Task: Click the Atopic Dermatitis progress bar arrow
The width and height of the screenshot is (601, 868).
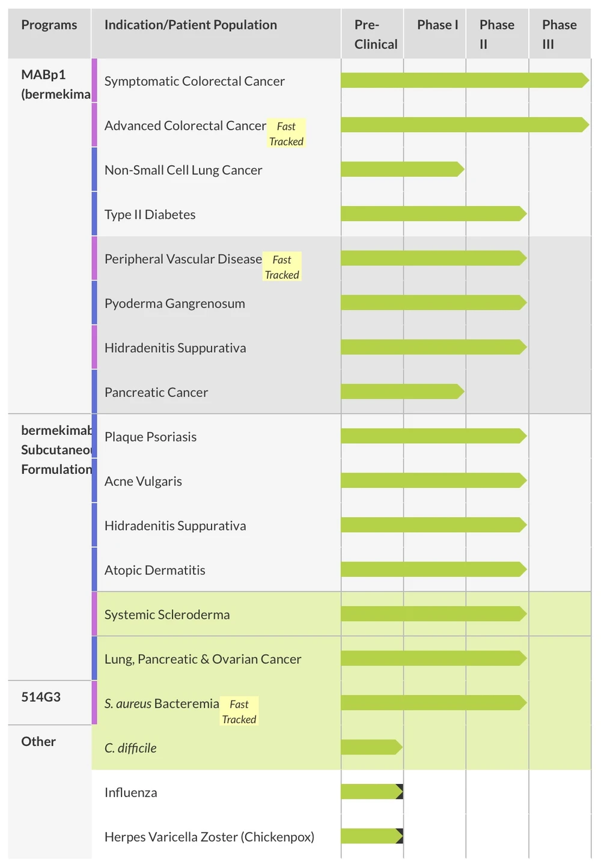Action: point(520,569)
